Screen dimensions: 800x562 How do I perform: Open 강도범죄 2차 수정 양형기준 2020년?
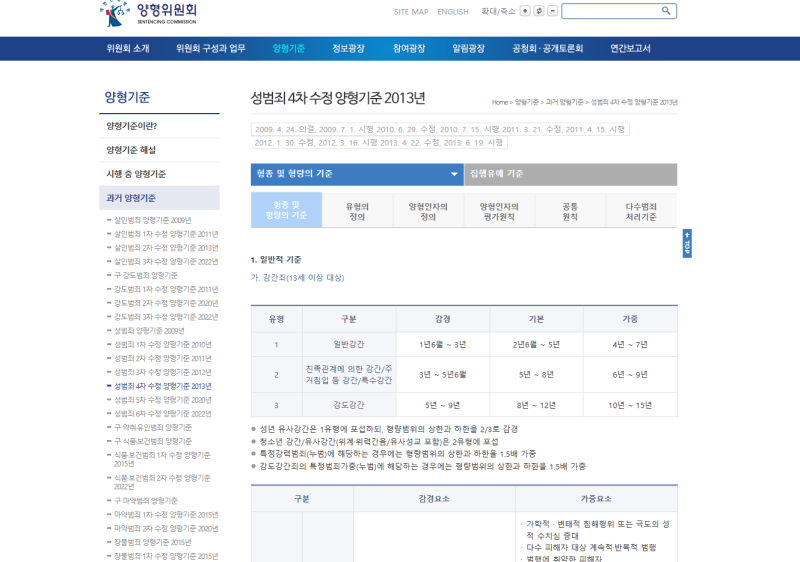coord(166,303)
